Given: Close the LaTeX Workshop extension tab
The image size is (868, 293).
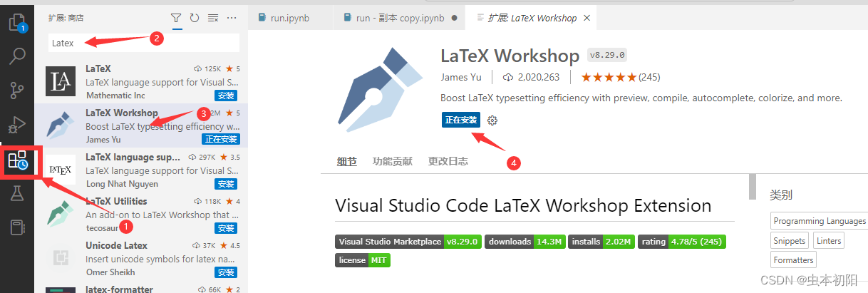Looking at the screenshot, I should coord(587,18).
